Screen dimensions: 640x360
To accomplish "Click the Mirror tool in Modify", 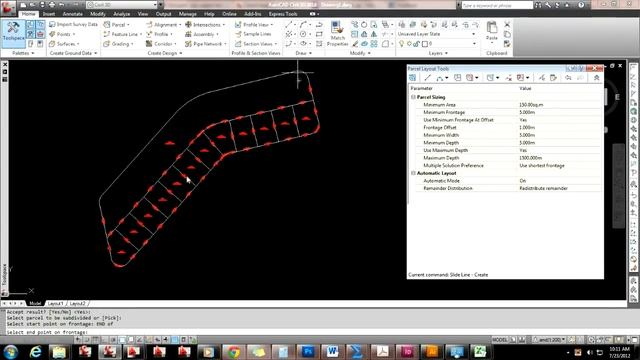I will [x=364, y=34].
